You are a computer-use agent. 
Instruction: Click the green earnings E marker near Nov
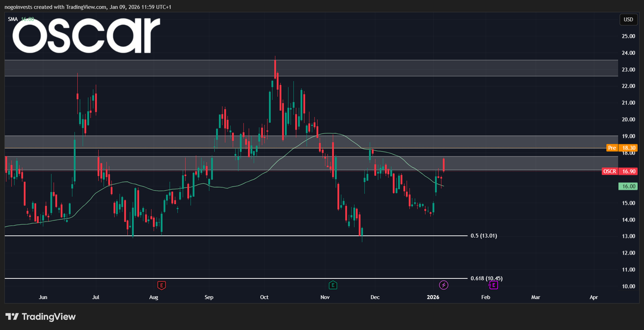pyautogui.click(x=333, y=285)
